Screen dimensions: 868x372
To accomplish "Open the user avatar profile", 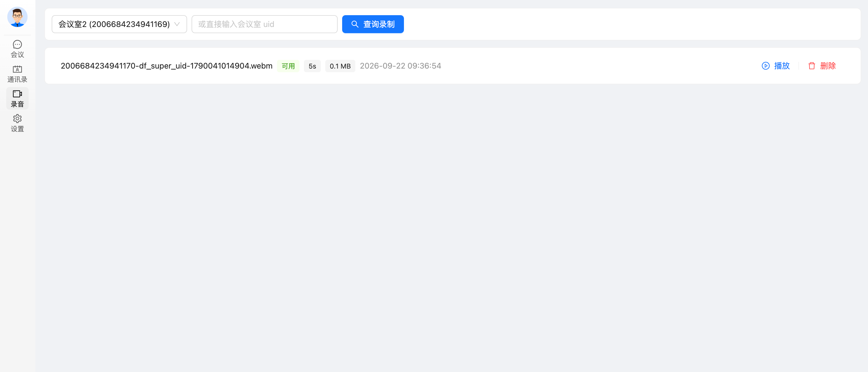I will coord(17,17).
